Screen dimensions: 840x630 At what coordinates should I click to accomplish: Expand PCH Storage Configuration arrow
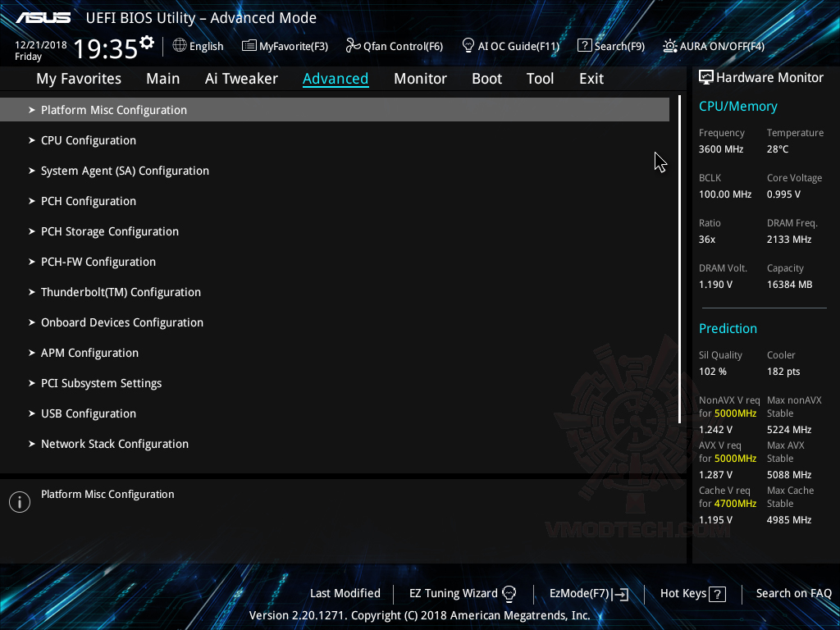click(32, 231)
